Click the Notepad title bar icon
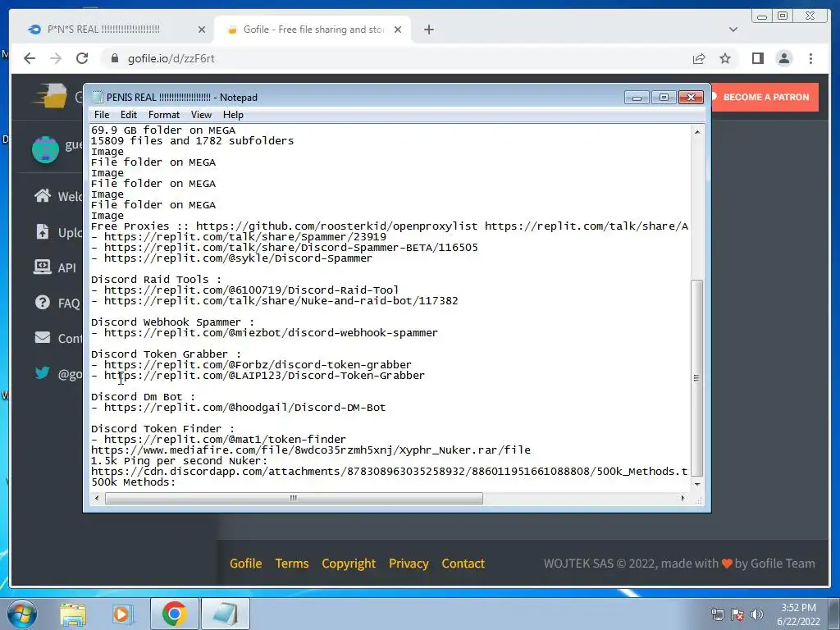 click(x=98, y=97)
